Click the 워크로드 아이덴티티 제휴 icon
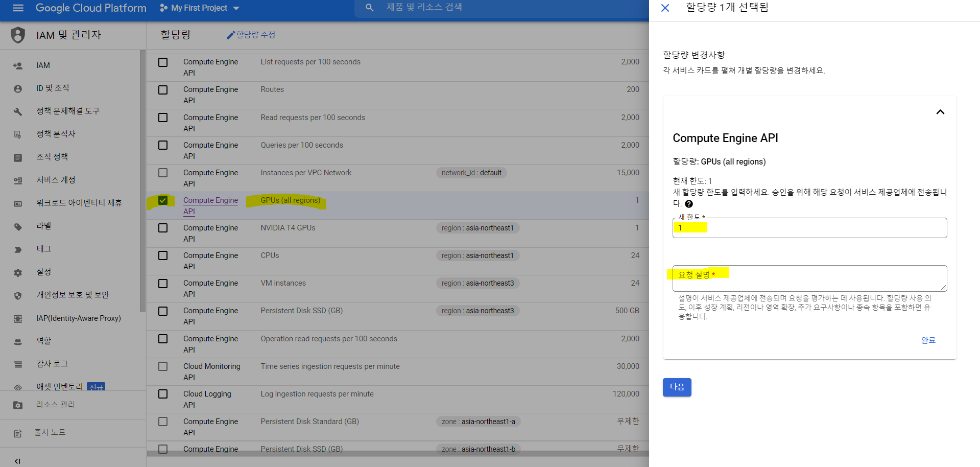 18,203
